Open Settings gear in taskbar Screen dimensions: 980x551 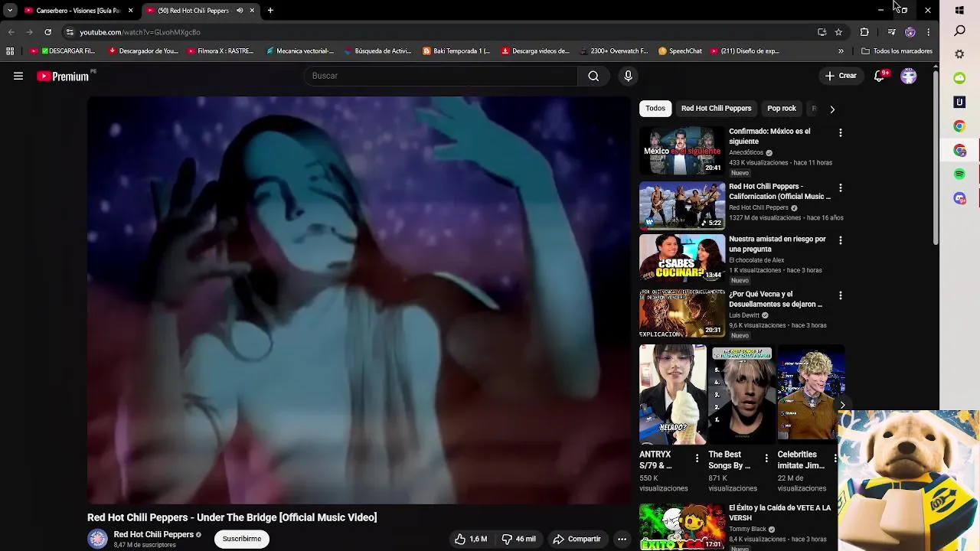tap(959, 54)
